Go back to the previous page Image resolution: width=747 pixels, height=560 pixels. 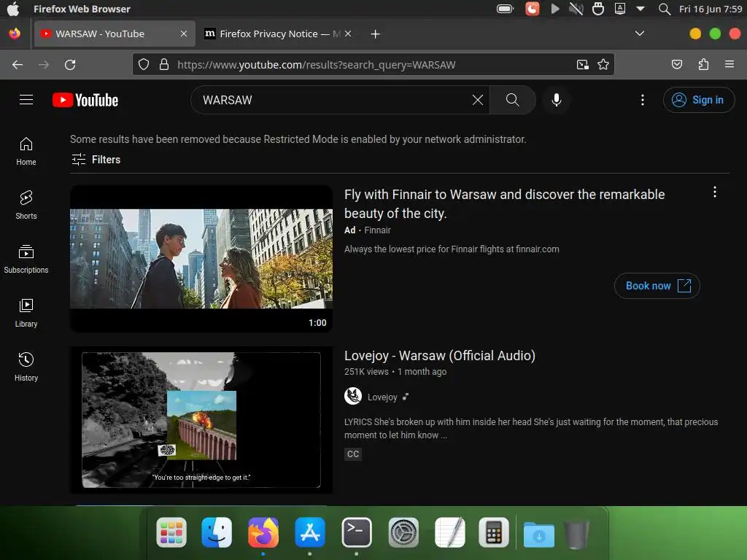click(x=18, y=65)
